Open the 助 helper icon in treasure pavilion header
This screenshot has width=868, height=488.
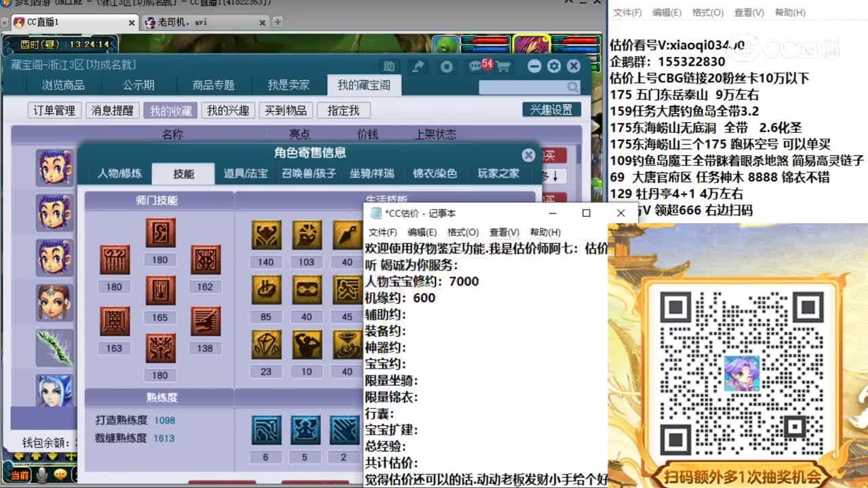pos(389,66)
